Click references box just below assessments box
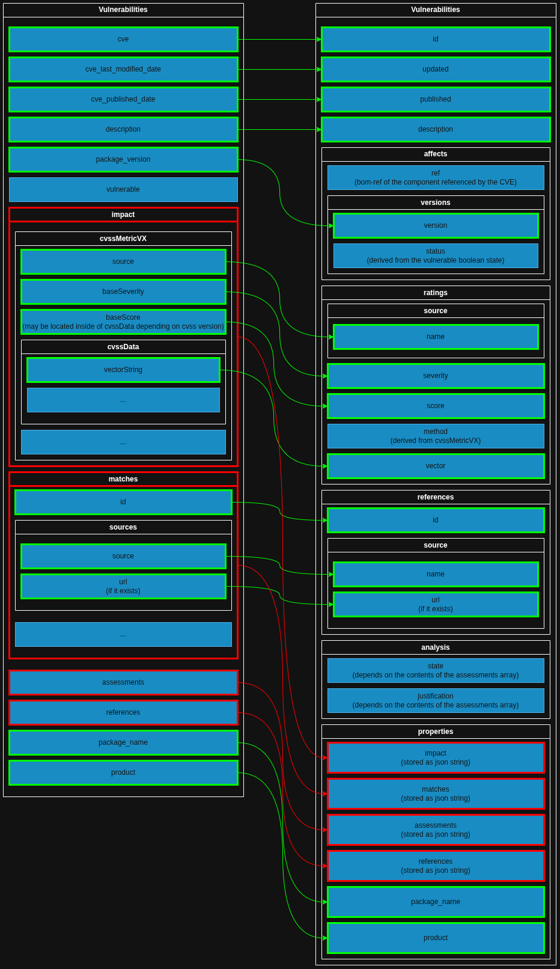This screenshot has width=560, height=969. click(x=123, y=712)
